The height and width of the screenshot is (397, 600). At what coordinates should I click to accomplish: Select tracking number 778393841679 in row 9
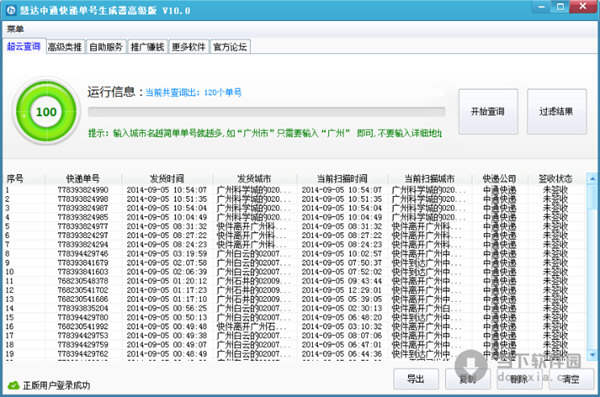point(83,263)
